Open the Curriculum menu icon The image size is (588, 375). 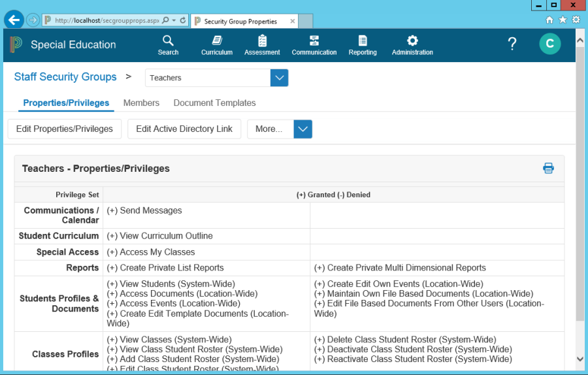pos(216,44)
